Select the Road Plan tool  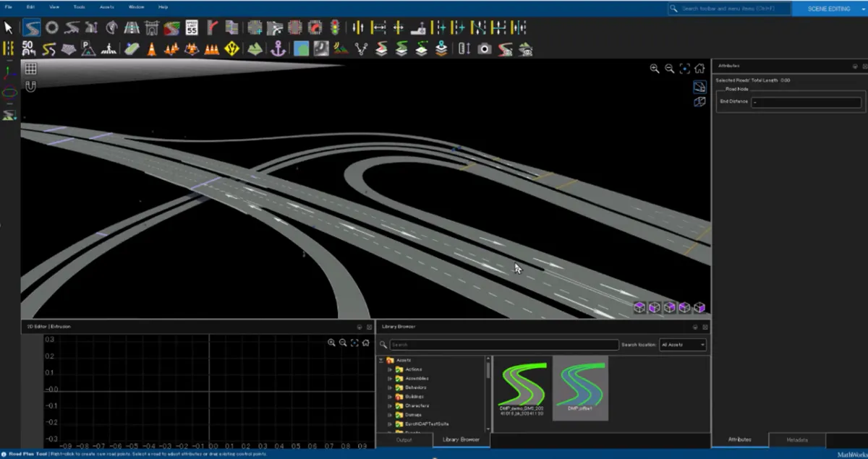click(x=31, y=28)
